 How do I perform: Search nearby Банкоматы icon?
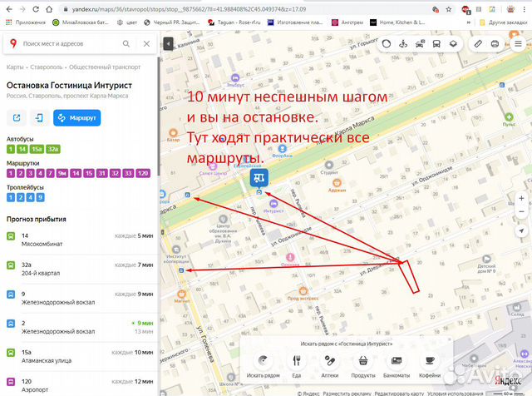point(397,360)
